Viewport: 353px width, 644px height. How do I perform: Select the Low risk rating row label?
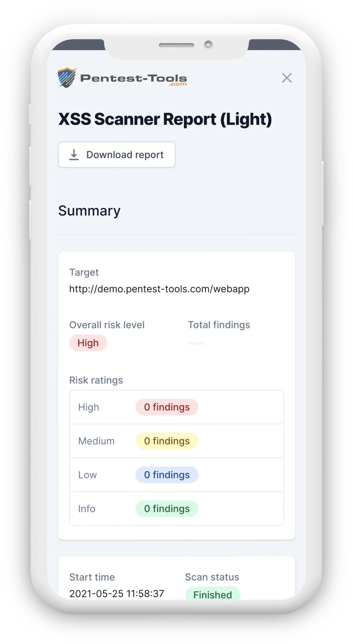coord(87,475)
